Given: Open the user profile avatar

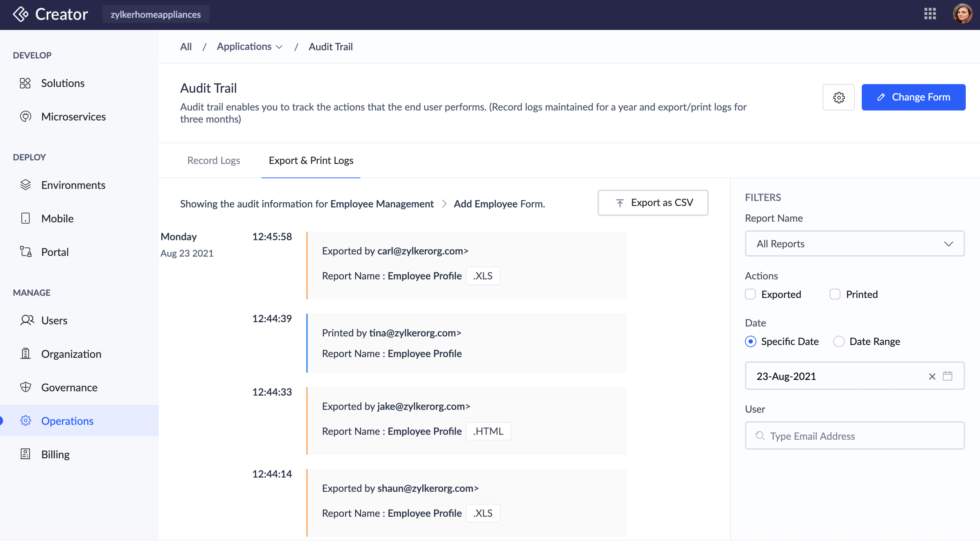Looking at the screenshot, I should point(963,14).
